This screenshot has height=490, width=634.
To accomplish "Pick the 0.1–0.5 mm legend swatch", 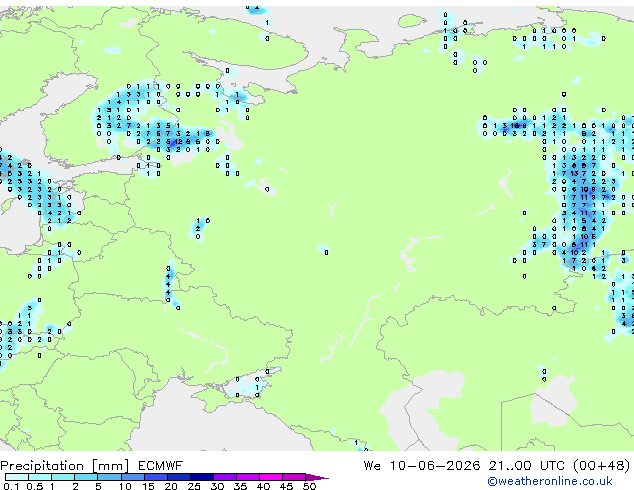I will point(17,477).
